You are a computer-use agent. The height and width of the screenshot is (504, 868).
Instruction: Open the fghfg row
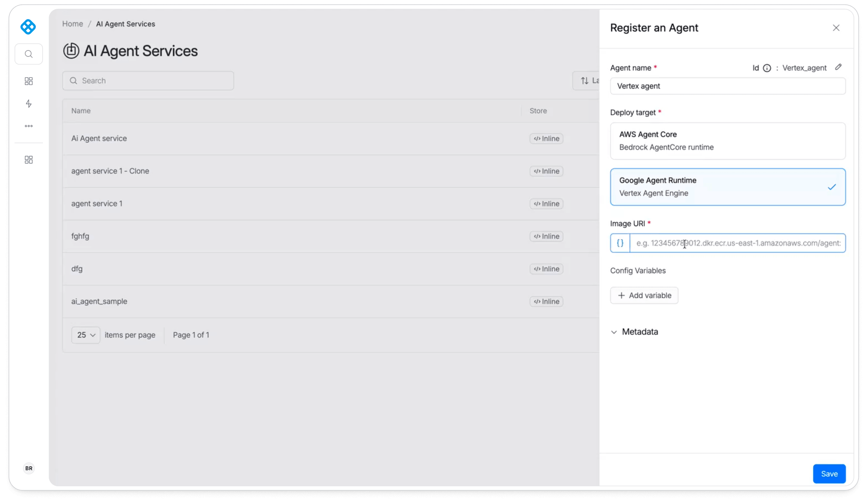tap(331, 236)
